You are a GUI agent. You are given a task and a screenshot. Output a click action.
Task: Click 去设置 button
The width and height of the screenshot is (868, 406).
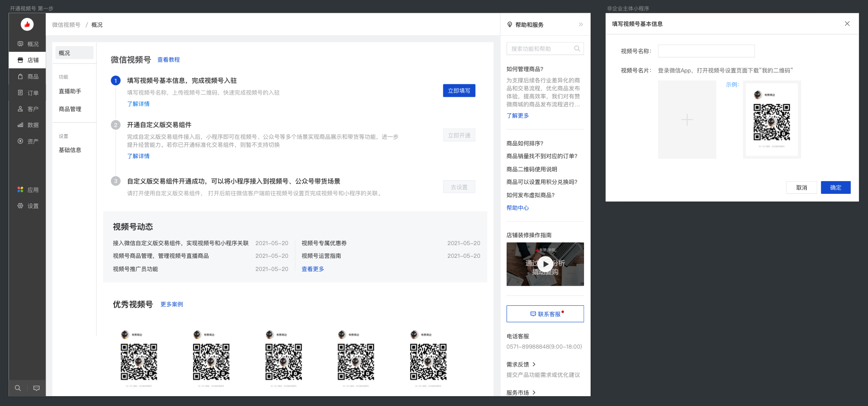[x=459, y=187]
